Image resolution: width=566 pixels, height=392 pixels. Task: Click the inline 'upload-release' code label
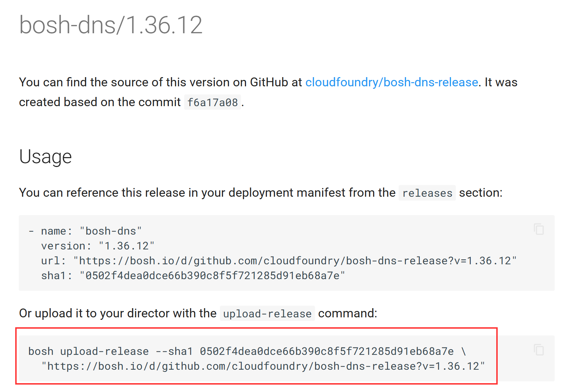click(x=267, y=314)
